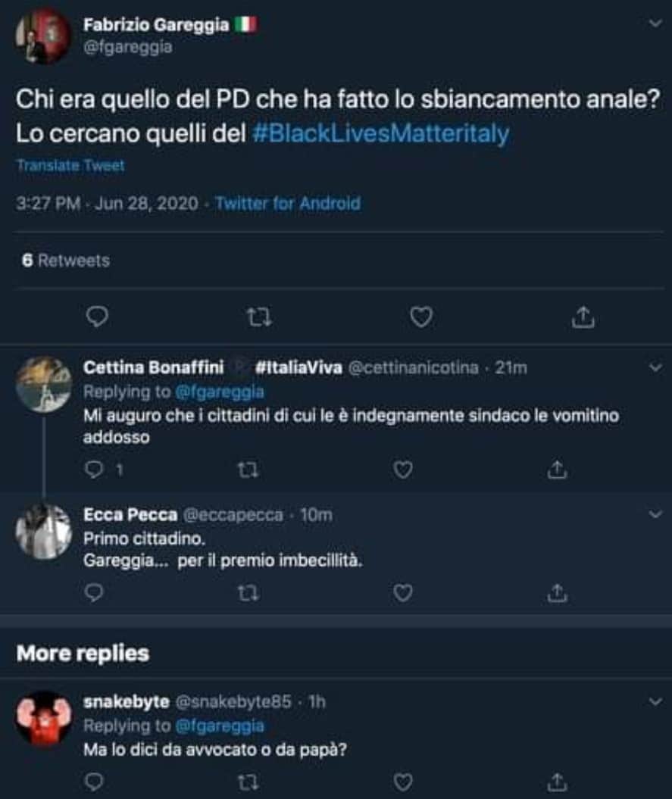
Task: Like Ecca Pecca's reply
Action: coord(403,593)
